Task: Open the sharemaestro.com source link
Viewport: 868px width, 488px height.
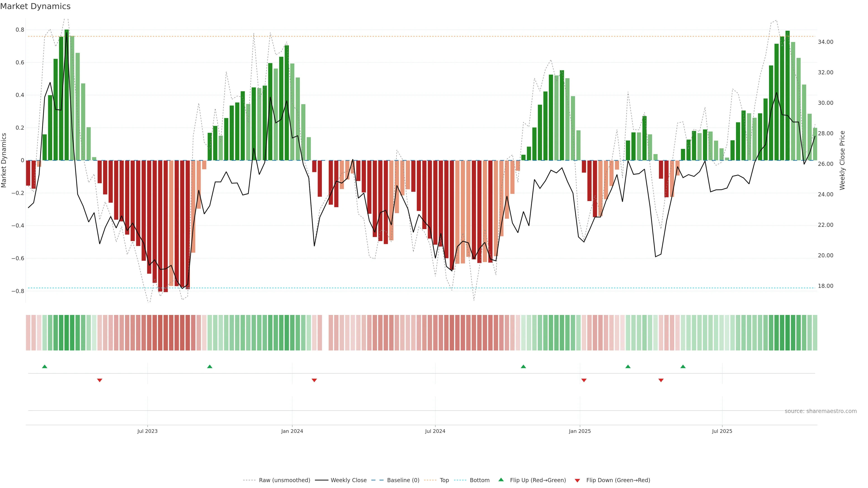Action: coord(821,411)
